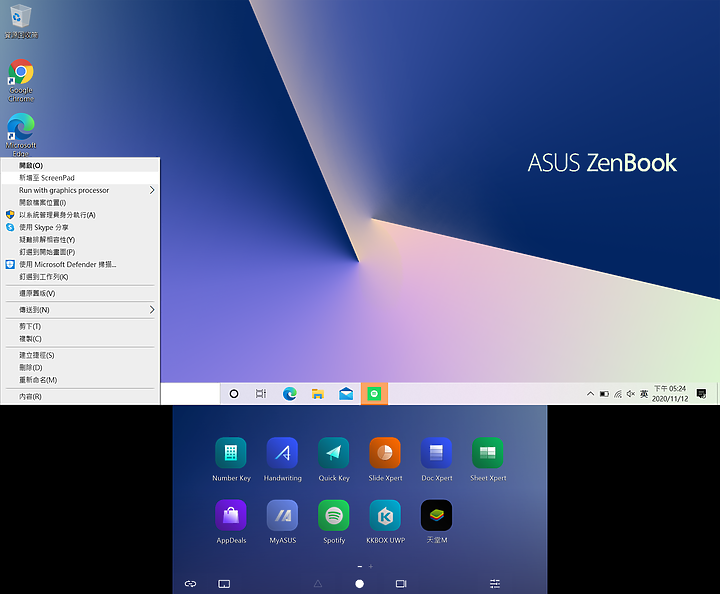This screenshot has height=594, width=720.
Task: Click the muted volume tray icon
Action: (631, 393)
